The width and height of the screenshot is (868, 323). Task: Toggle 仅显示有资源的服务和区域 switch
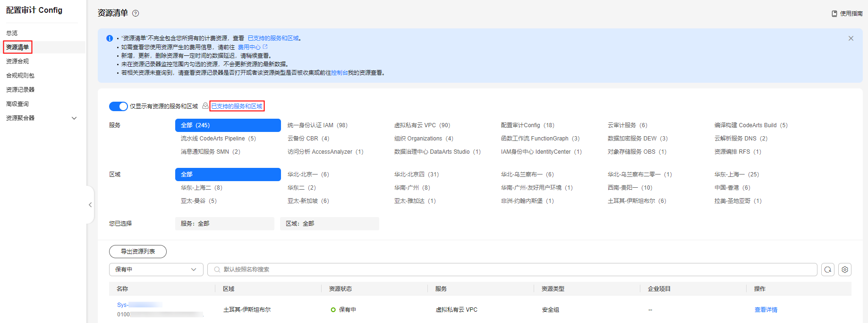[118, 106]
